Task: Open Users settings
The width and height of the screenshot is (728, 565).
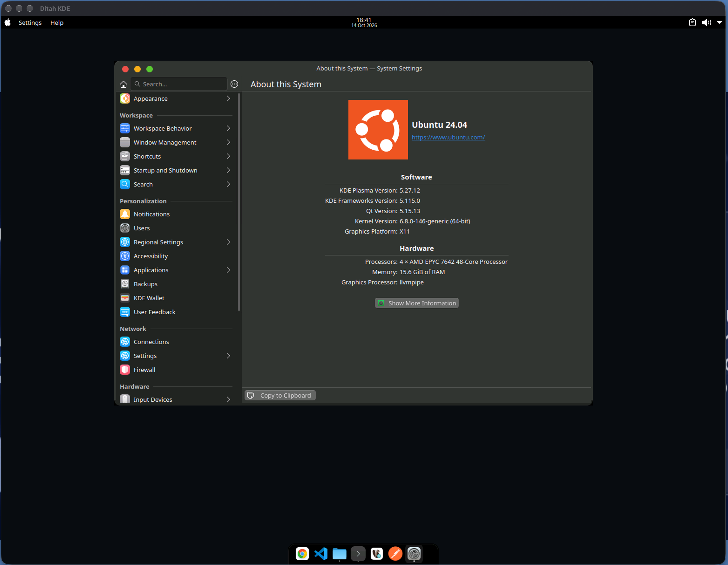Action: click(x=176, y=228)
